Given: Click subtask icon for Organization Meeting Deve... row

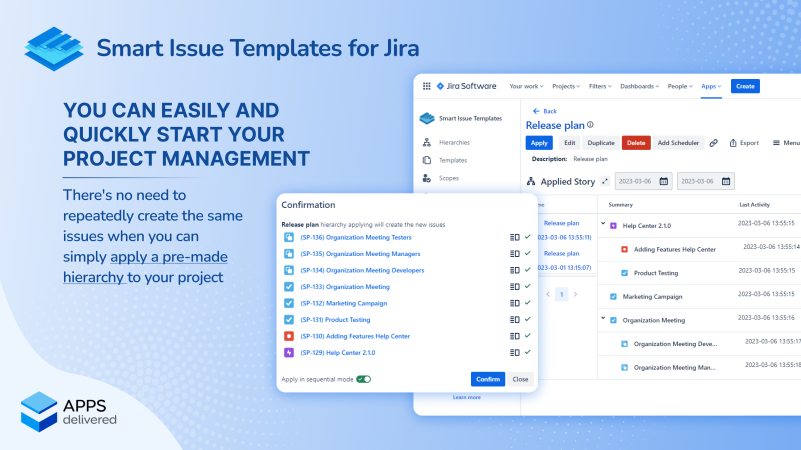Looking at the screenshot, I should (624, 344).
